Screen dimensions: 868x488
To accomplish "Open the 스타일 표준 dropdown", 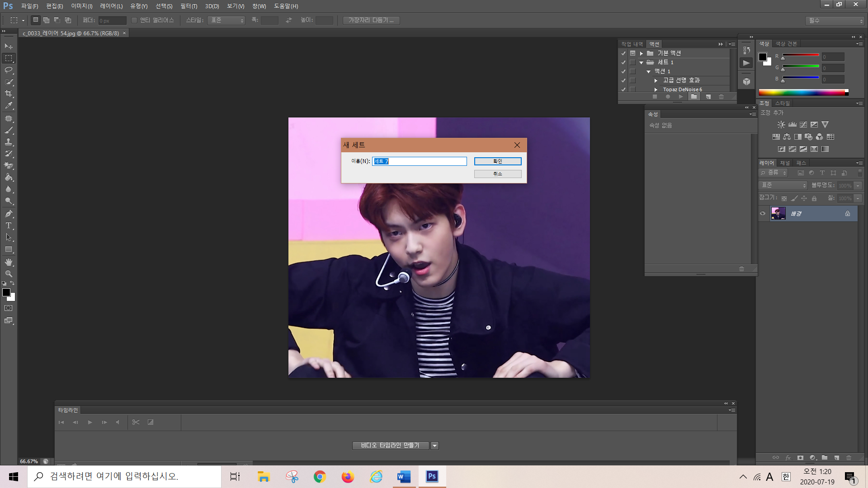I will click(x=226, y=20).
